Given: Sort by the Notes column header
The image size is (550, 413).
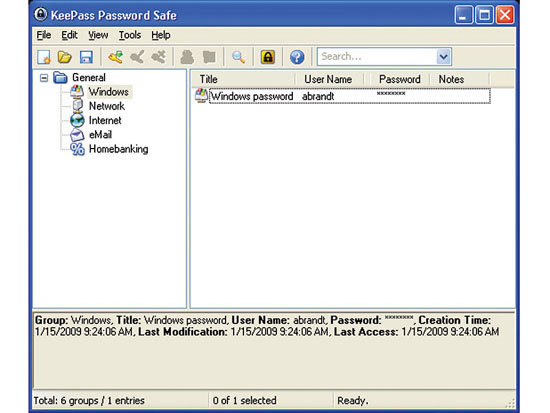Looking at the screenshot, I should (460, 79).
